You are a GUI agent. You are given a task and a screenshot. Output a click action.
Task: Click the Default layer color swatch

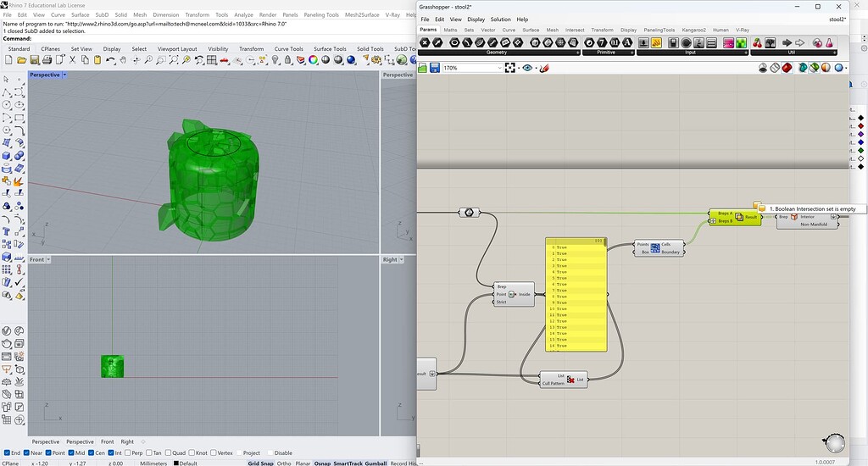tap(175, 463)
